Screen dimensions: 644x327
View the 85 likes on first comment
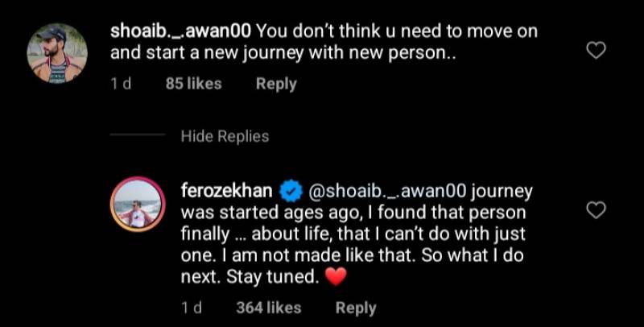click(192, 84)
